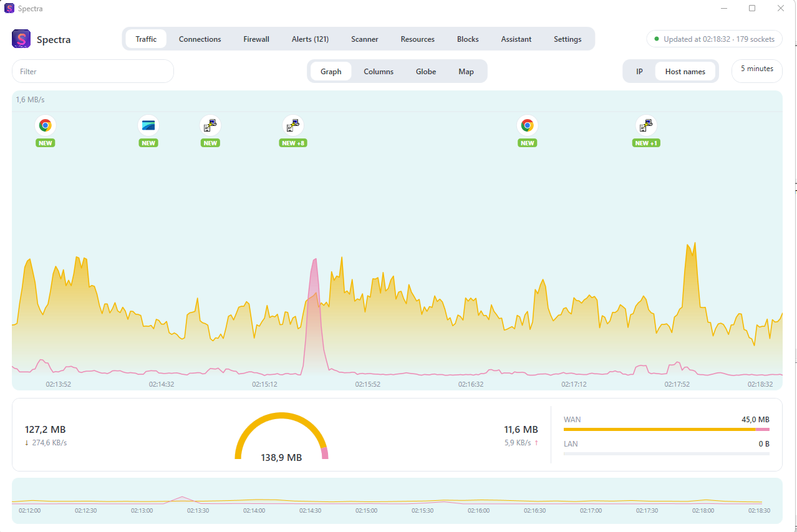Open the 5 minutes time range selector
The width and height of the screenshot is (797, 532).
click(757, 70)
